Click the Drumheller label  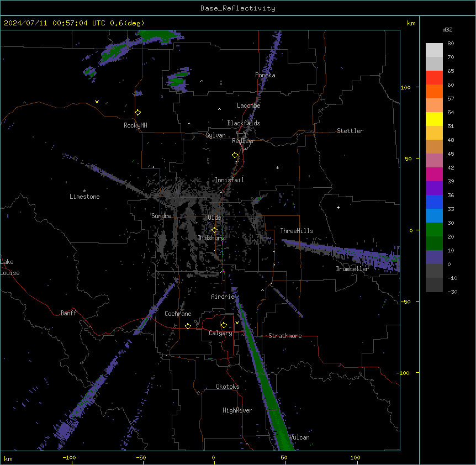(352, 269)
